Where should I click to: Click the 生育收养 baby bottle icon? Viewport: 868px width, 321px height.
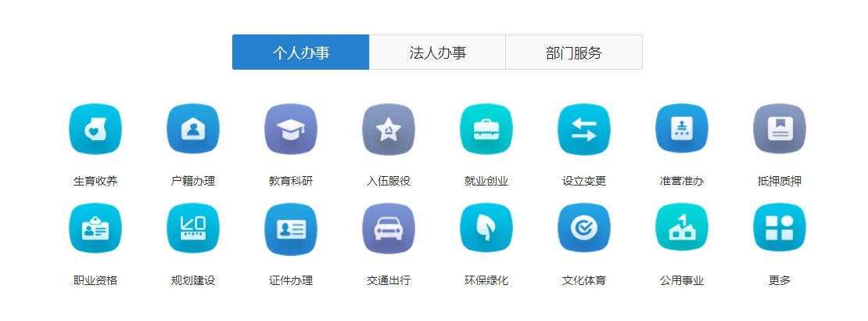pyautogui.click(x=95, y=129)
